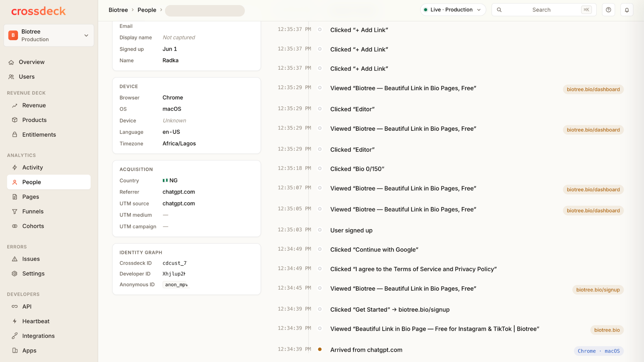The height and width of the screenshot is (362, 644).
Task: Open the Revenue menu item
Action: tap(49, 106)
